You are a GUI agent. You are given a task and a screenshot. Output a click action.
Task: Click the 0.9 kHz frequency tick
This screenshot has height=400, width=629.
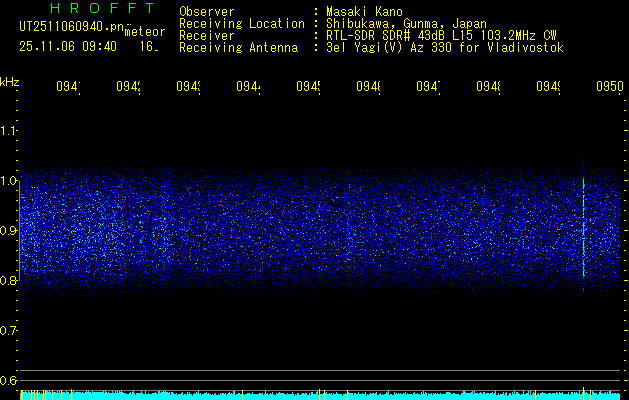[x=9, y=231]
